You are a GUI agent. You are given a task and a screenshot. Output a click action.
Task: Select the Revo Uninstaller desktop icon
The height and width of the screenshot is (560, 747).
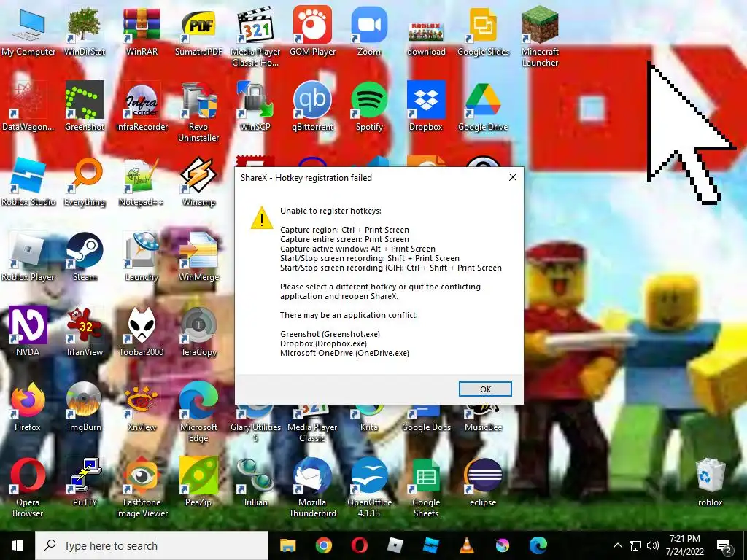click(198, 112)
